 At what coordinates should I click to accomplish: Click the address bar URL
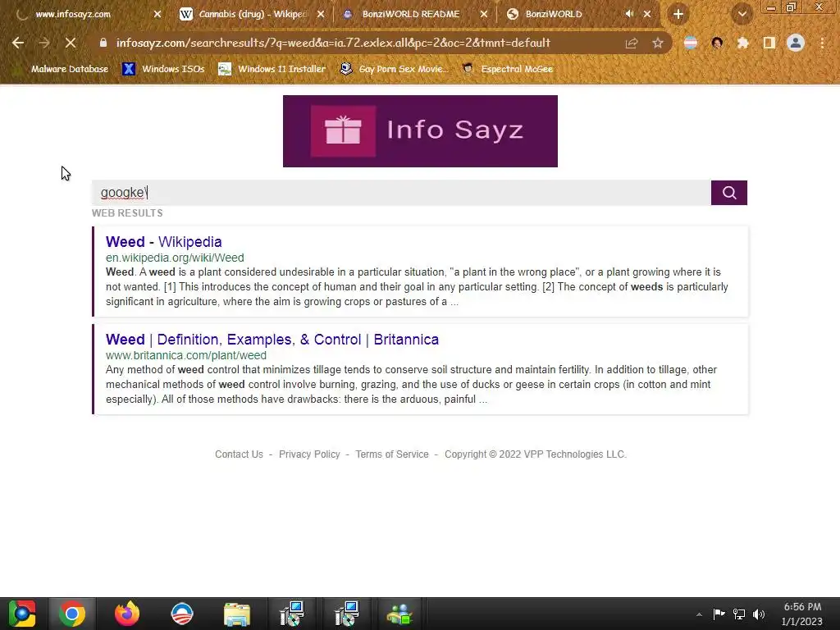point(333,43)
